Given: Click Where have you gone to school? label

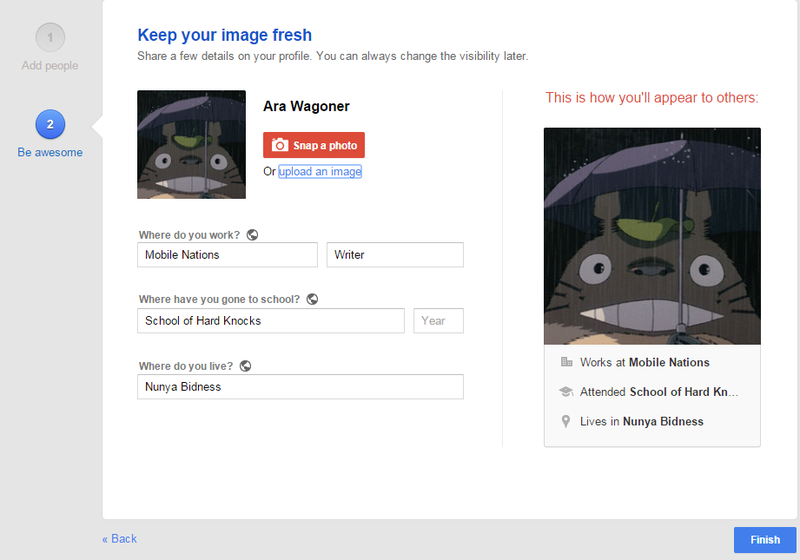Looking at the screenshot, I should click(x=219, y=299).
